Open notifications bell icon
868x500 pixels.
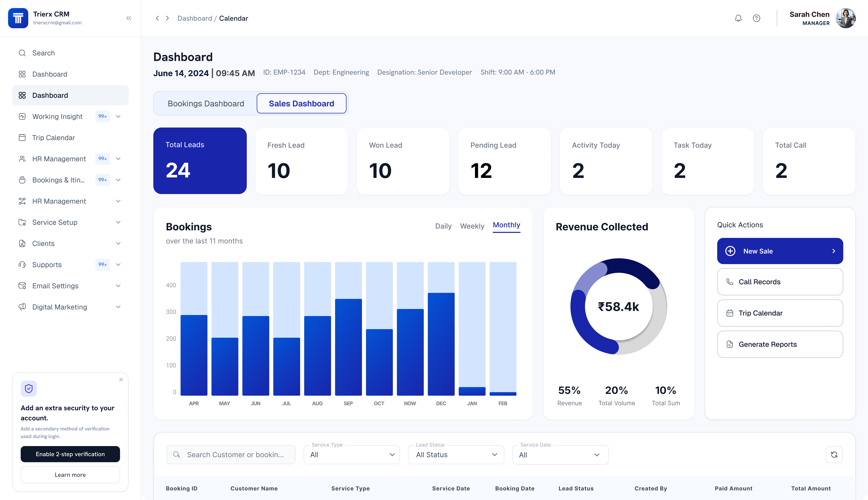pyautogui.click(x=738, y=18)
